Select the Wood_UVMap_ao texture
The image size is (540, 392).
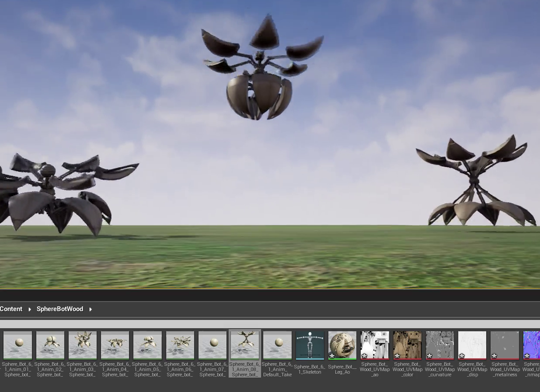click(x=375, y=345)
